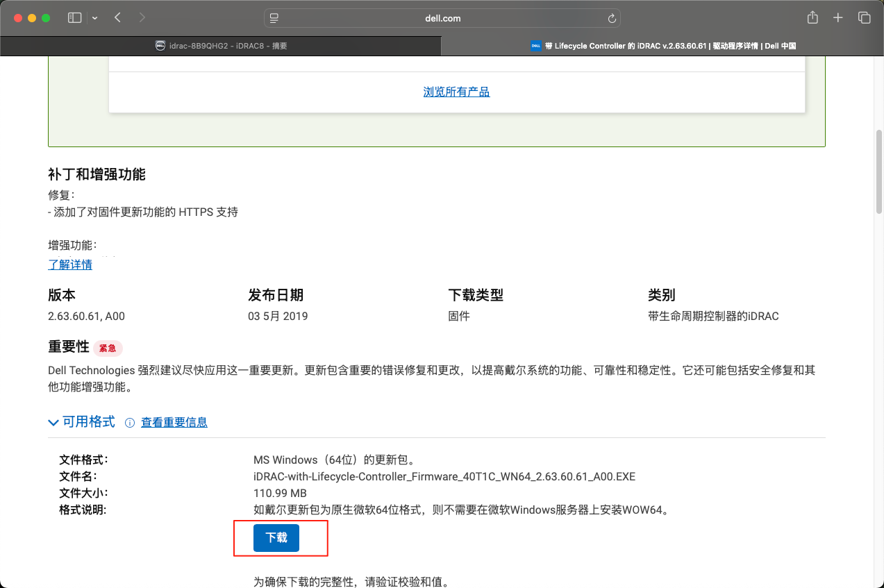This screenshot has width=884, height=588.
Task: Select the firmware file name ending in A00.EXE
Action: tap(444, 476)
